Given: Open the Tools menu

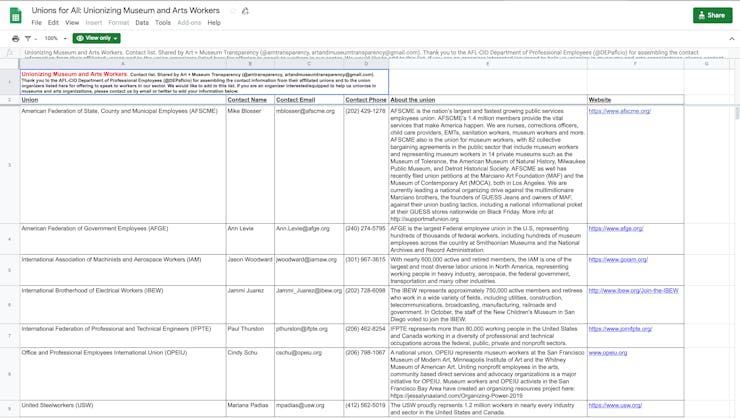Looking at the screenshot, I should coord(163,23).
